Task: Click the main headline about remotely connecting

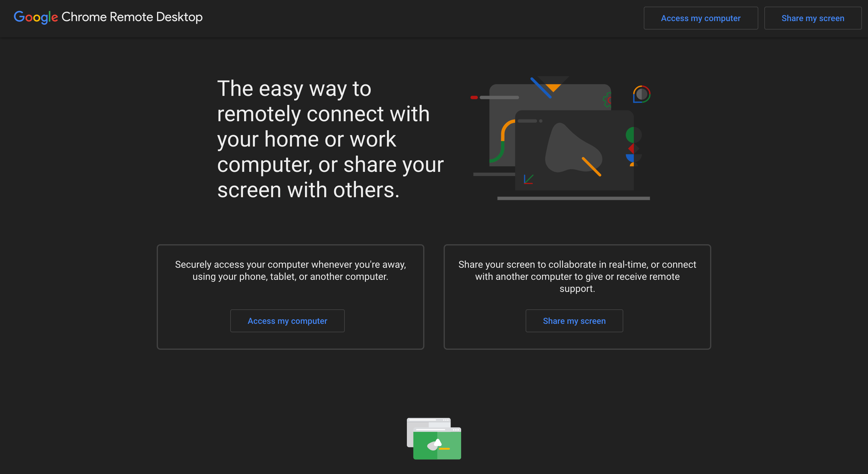Action: pos(330,139)
